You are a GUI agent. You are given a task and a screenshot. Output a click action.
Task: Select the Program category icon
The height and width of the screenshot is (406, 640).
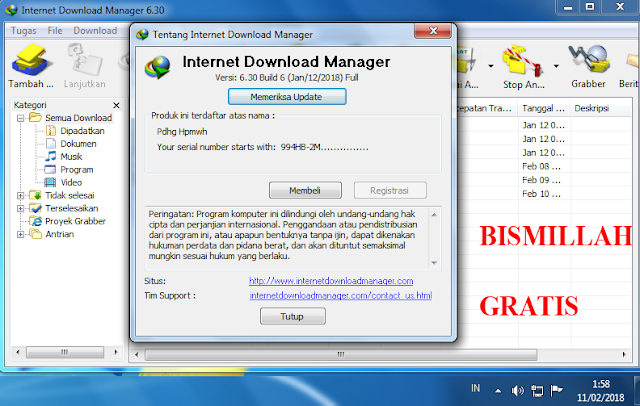[x=51, y=169]
